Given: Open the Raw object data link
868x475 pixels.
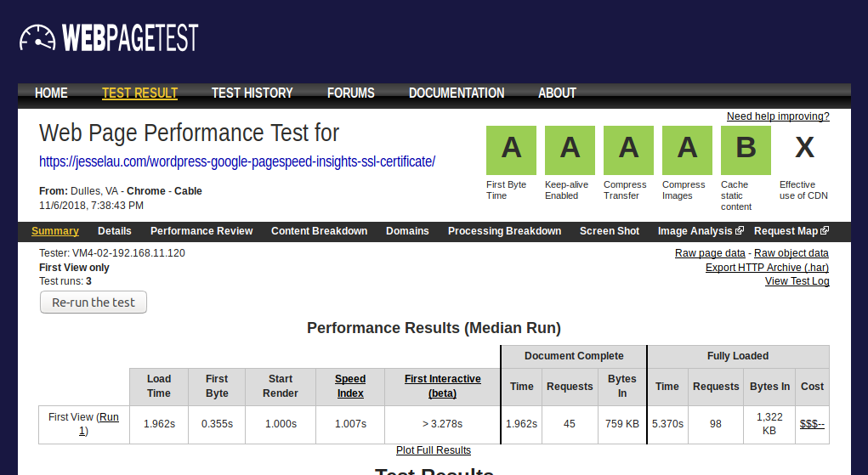Looking at the screenshot, I should pyautogui.click(x=791, y=253).
